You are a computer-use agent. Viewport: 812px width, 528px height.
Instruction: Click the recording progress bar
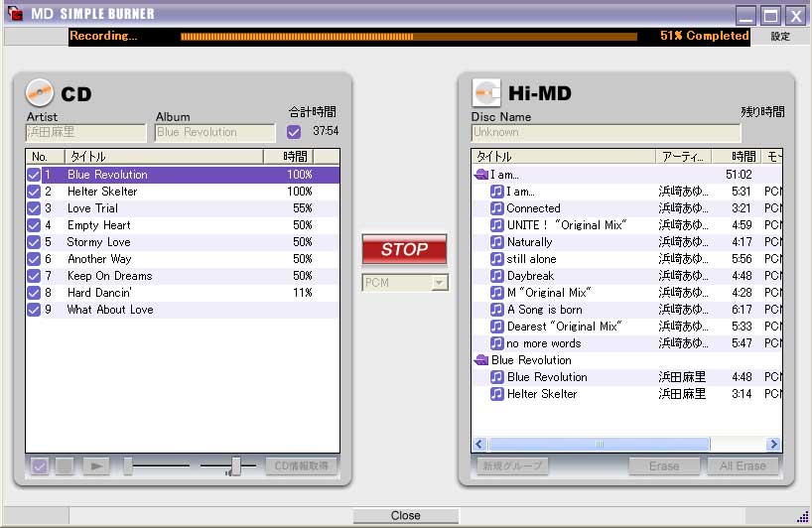(409, 37)
